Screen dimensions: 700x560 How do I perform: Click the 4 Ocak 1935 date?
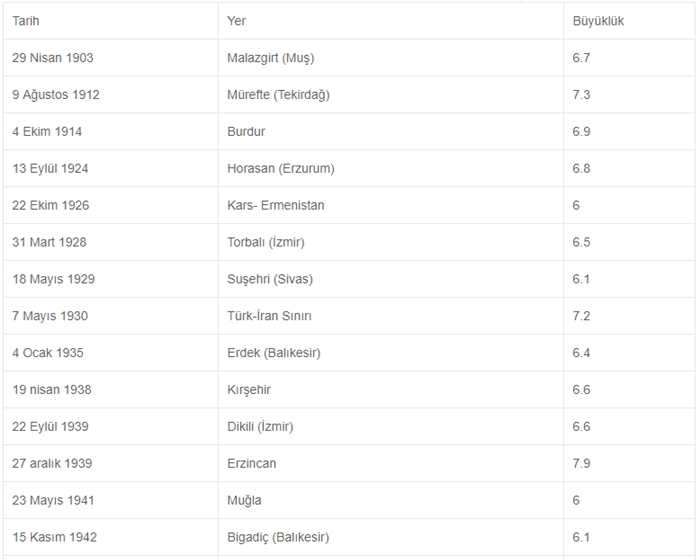48,353
